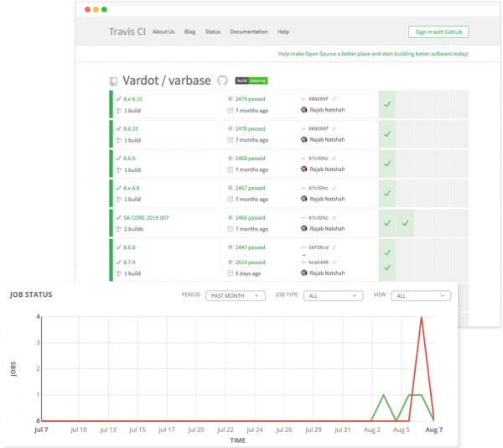
Task: Click the Aug 7 label on time axis
Action: pos(434,430)
